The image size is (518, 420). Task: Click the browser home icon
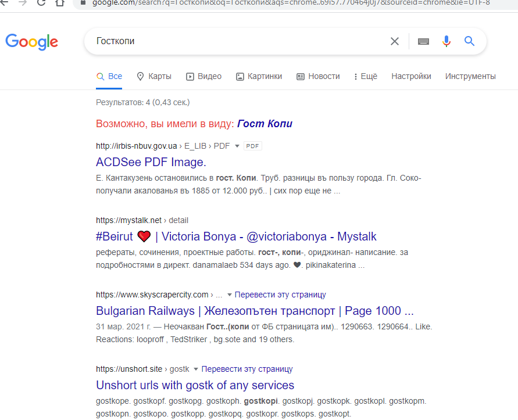60,3
